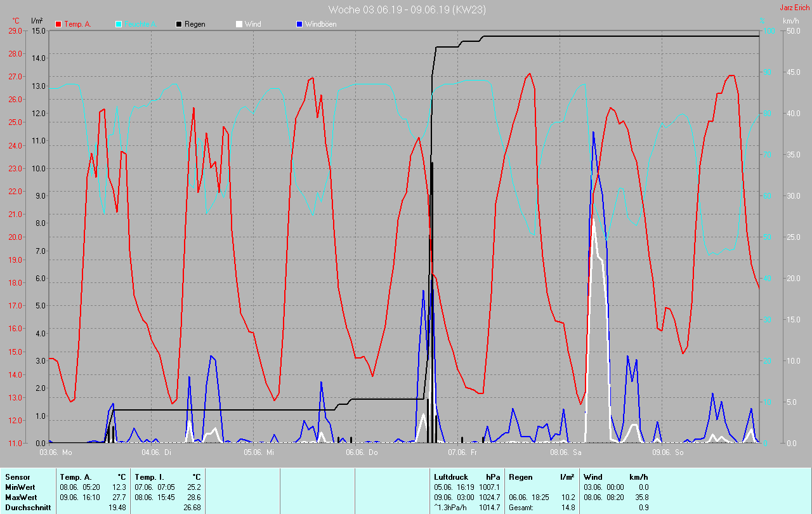Click the 07.06. Fr date axis label
Screen dimensions: 812x514
click(462, 452)
